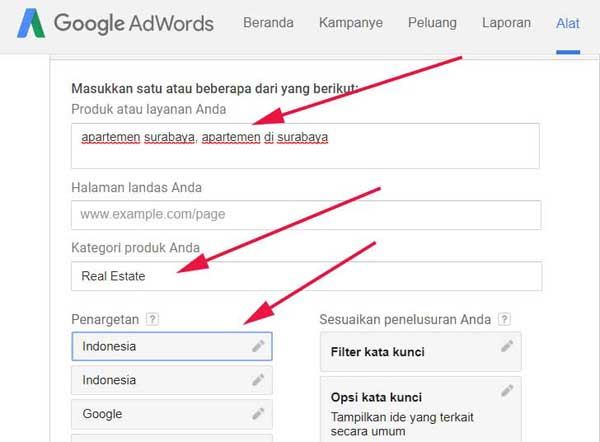Open the Beranda tab
This screenshot has width=600, height=442.
[x=268, y=23]
